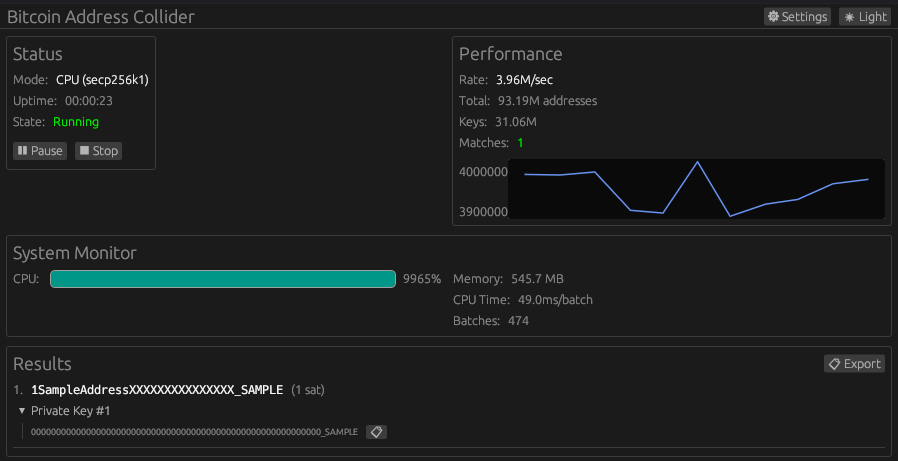
Task: Click the 3900000 chart axis label
Action: (x=483, y=212)
